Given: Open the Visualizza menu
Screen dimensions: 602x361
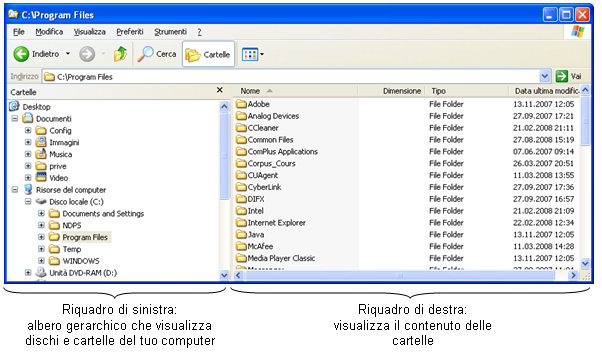Looking at the screenshot, I should tap(90, 32).
